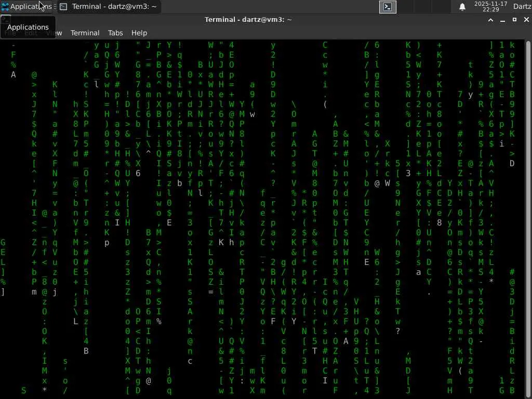Roll up the window with the up-arrow button
This screenshot has width=532, height=399.
pos(490,20)
